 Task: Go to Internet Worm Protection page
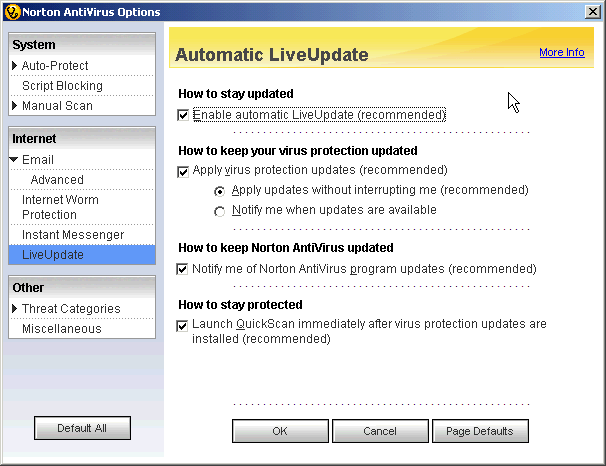(60, 207)
